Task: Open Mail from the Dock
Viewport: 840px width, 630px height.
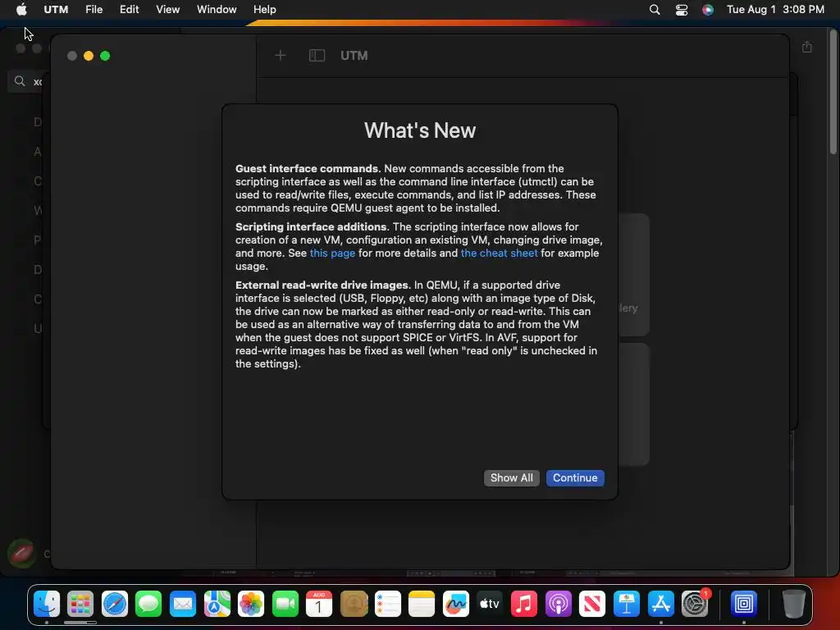Action: point(183,604)
